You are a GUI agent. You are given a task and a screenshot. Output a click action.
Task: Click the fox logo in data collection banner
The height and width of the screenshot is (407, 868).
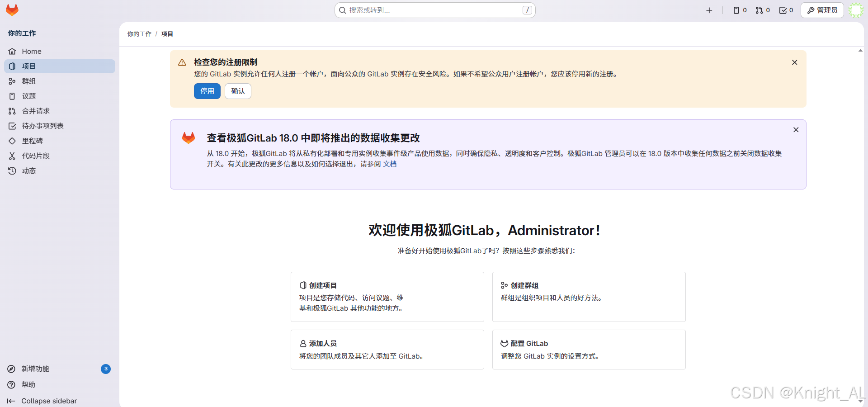click(x=189, y=138)
